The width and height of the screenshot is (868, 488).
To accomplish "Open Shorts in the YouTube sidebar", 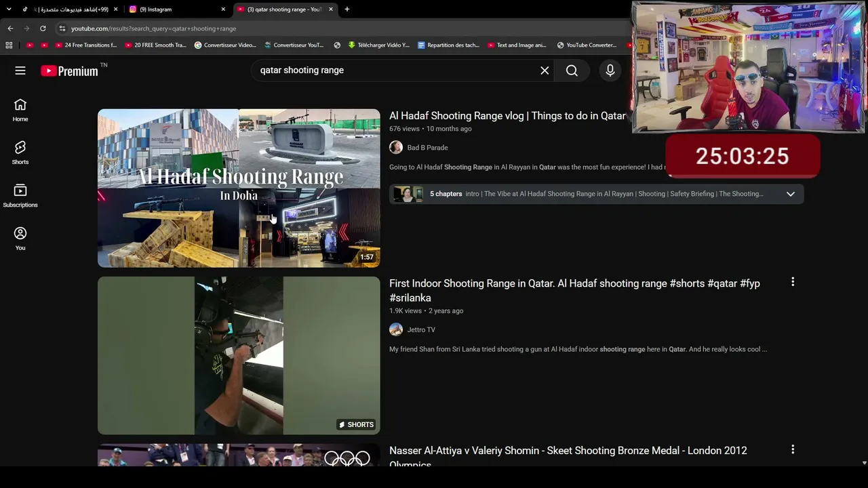I will [20, 152].
